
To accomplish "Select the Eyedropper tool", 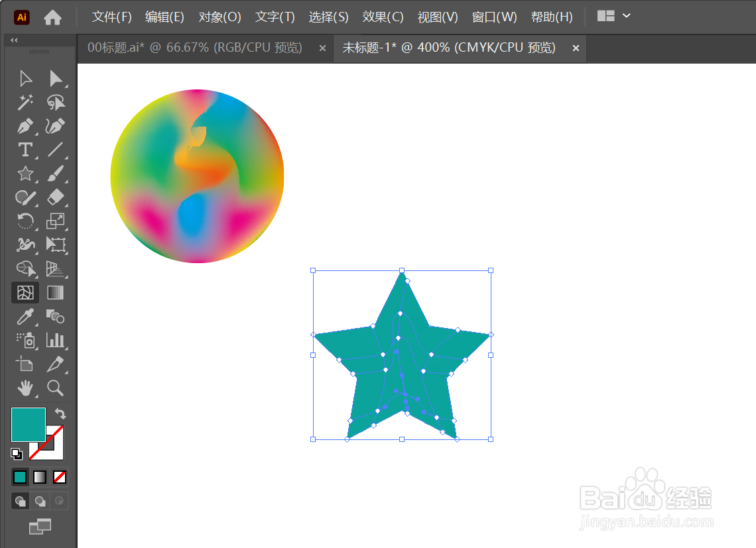I will tap(26, 317).
